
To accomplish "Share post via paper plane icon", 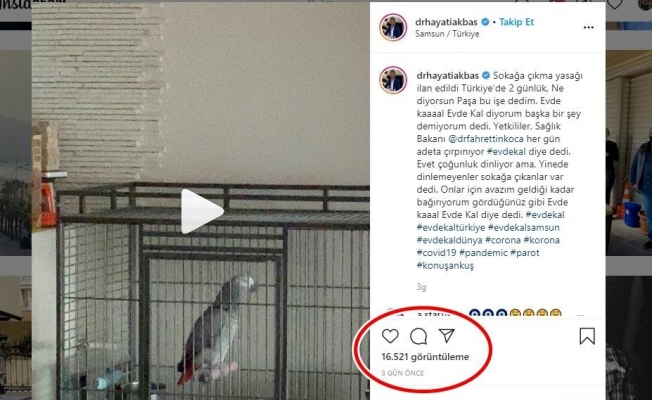I will click(x=447, y=336).
